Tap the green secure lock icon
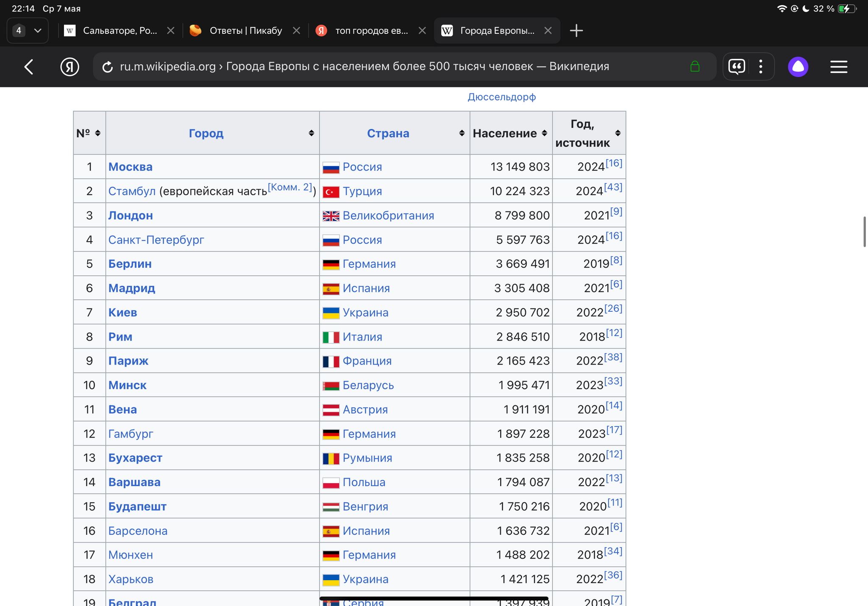Screen dimensions: 868x606 pyautogui.click(x=695, y=66)
